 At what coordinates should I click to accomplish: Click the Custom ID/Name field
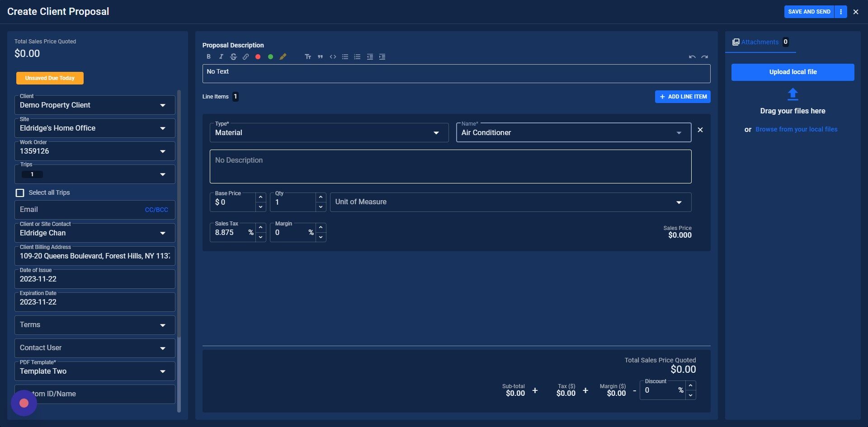click(95, 394)
